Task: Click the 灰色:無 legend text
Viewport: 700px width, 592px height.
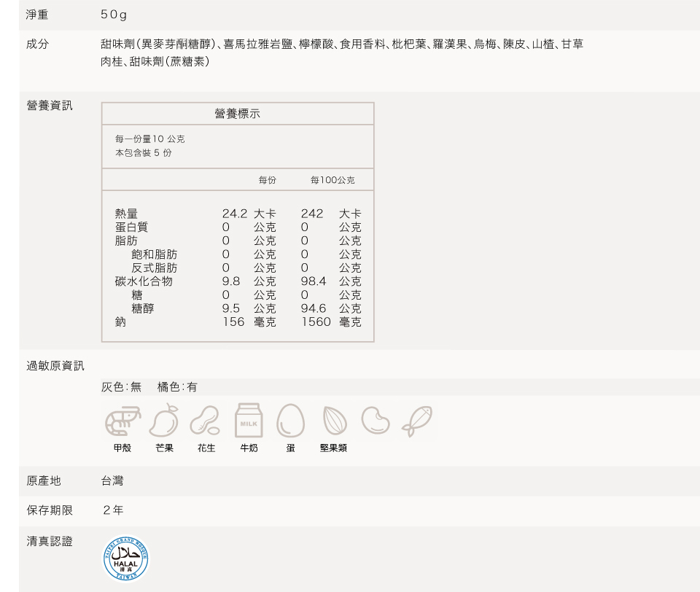Action: 121,387
